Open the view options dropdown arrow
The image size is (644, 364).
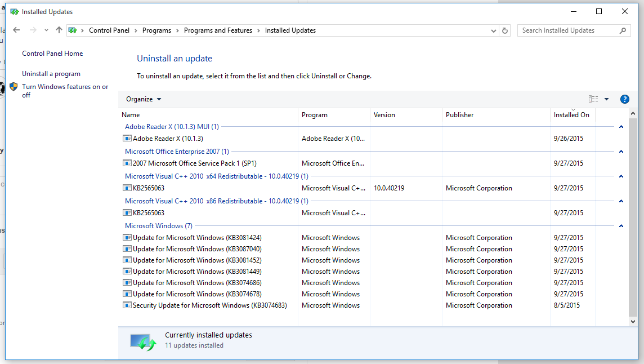coord(606,99)
